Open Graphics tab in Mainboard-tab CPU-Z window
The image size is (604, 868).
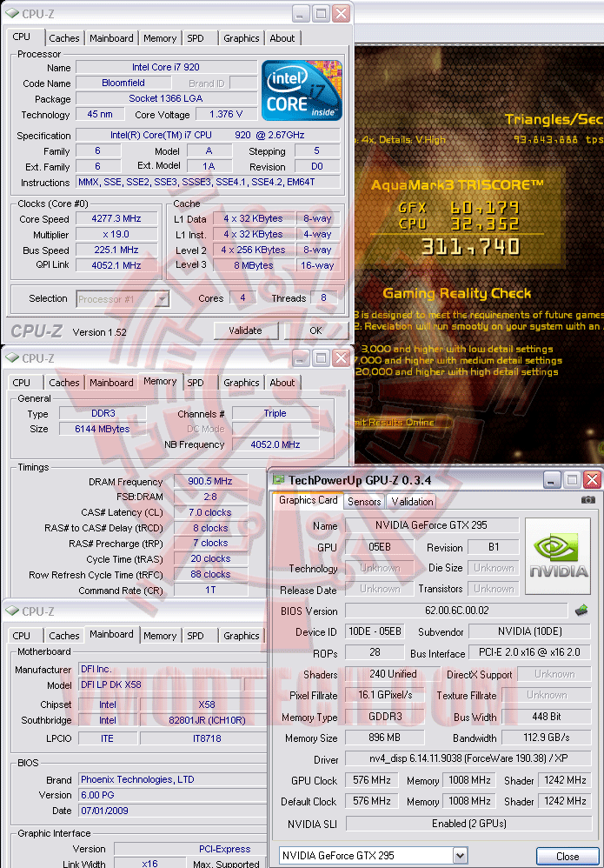[x=241, y=636]
